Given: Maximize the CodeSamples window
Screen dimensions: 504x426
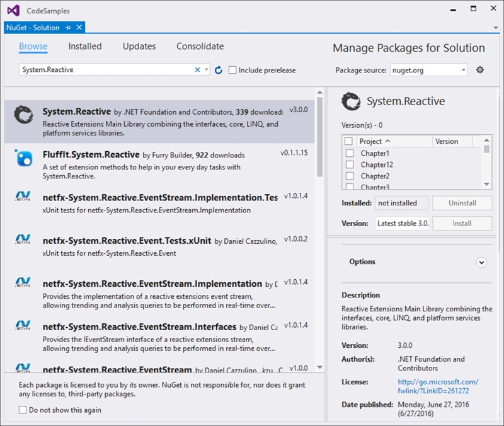Looking at the screenshot, I should point(473,8).
